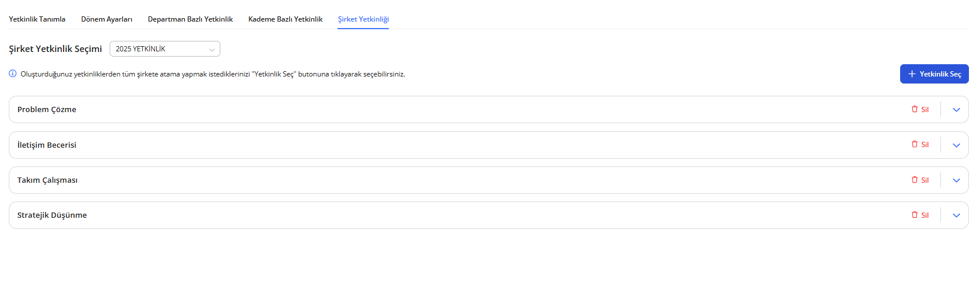This screenshot has width=980, height=296.
Task: Expand the İletişim Becerisi row
Action: coord(956,145)
